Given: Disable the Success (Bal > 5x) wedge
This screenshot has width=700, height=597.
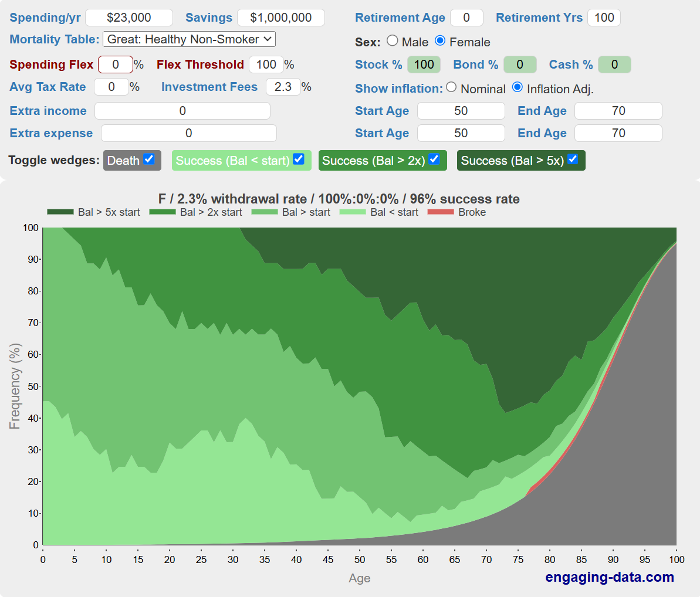Looking at the screenshot, I should pos(573,160).
